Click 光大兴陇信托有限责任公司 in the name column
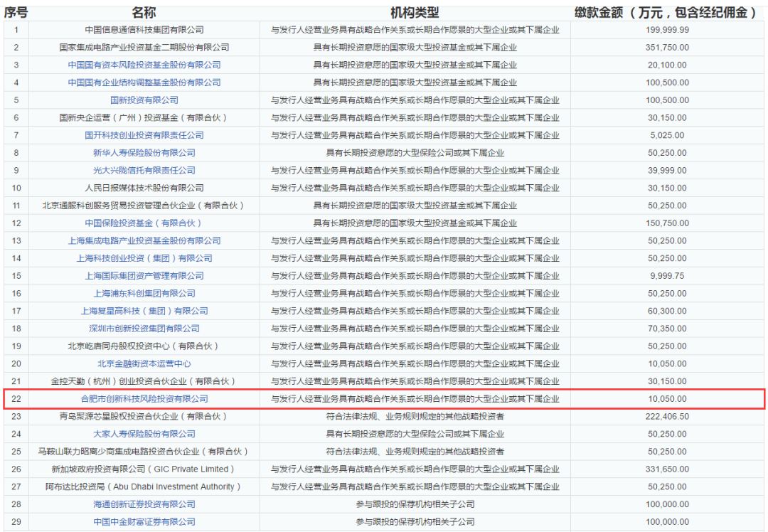The width and height of the screenshot is (768, 532). coord(144,171)
